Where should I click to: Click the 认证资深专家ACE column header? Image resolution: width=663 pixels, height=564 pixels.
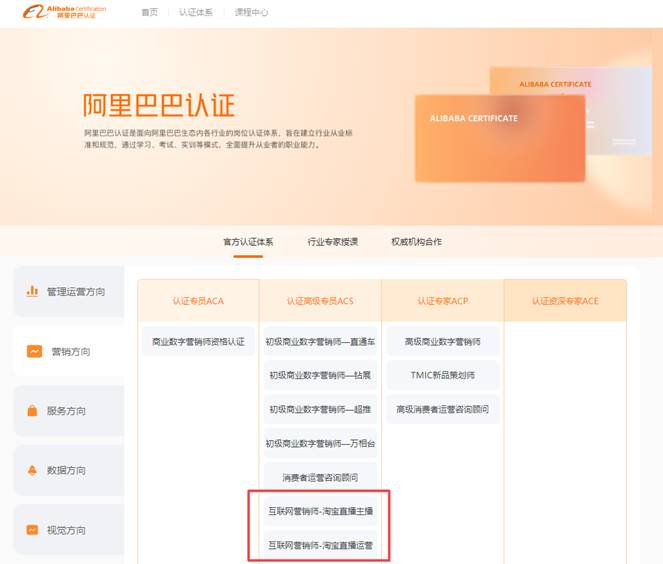coord(565,300)
